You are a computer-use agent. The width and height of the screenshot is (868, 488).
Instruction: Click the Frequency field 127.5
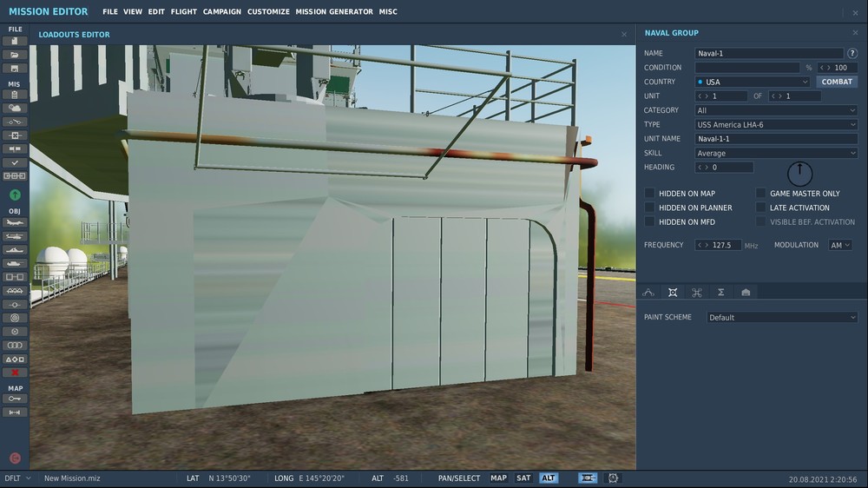(718, 245)
